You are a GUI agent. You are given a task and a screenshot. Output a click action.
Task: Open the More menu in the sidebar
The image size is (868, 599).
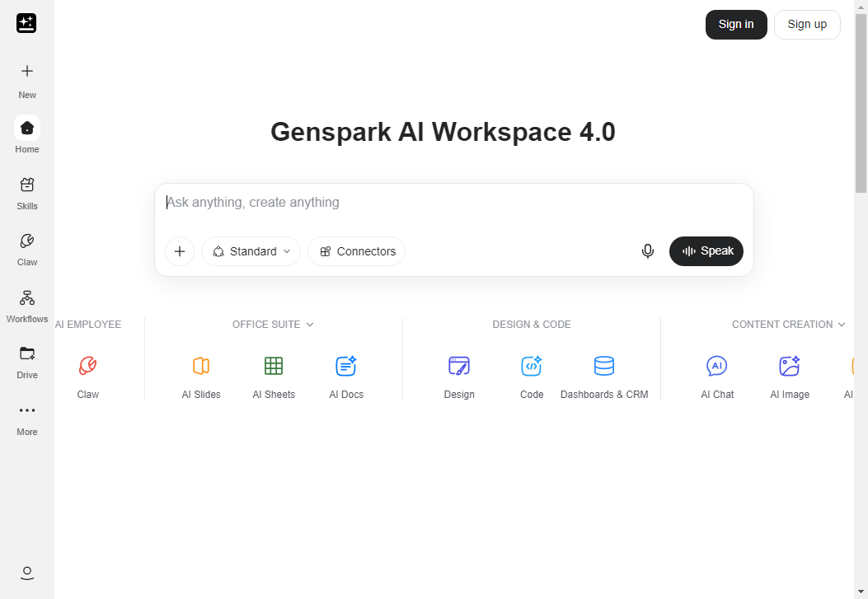[26, 420]
